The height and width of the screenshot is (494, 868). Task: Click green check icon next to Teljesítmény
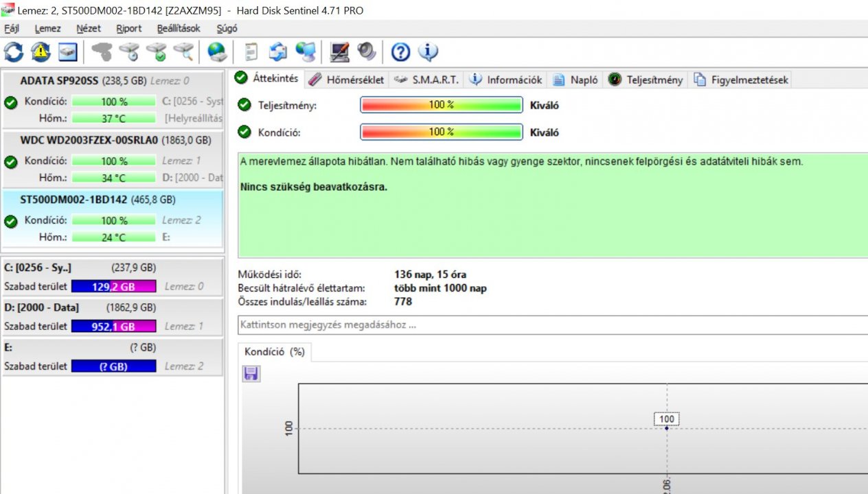coord(244,105)
